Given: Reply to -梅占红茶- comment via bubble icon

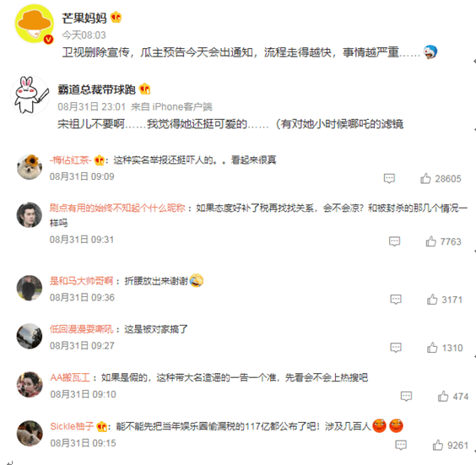Looking at the screenshot, I should [389, 178].
